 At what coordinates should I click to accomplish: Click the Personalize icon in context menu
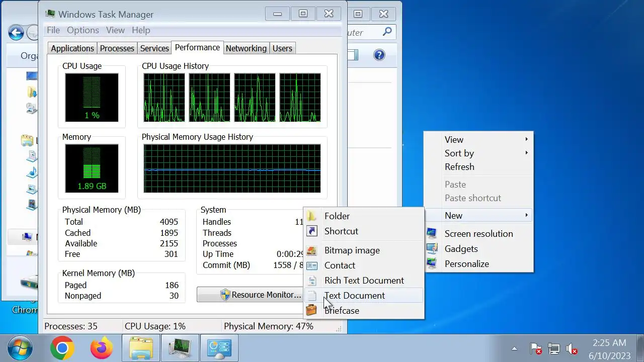click(432, 263)
